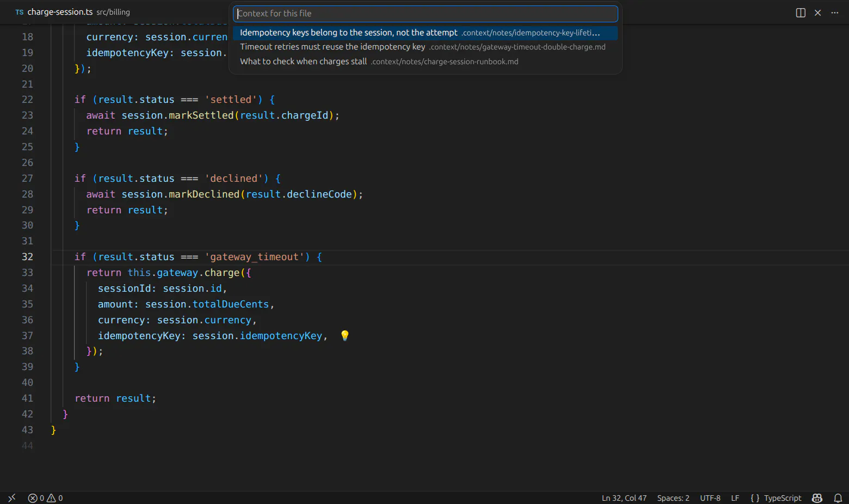Focus the 'Context for this file' input
Image resolution: width=849 pixels, height=504 pixels.
(426, 14)
